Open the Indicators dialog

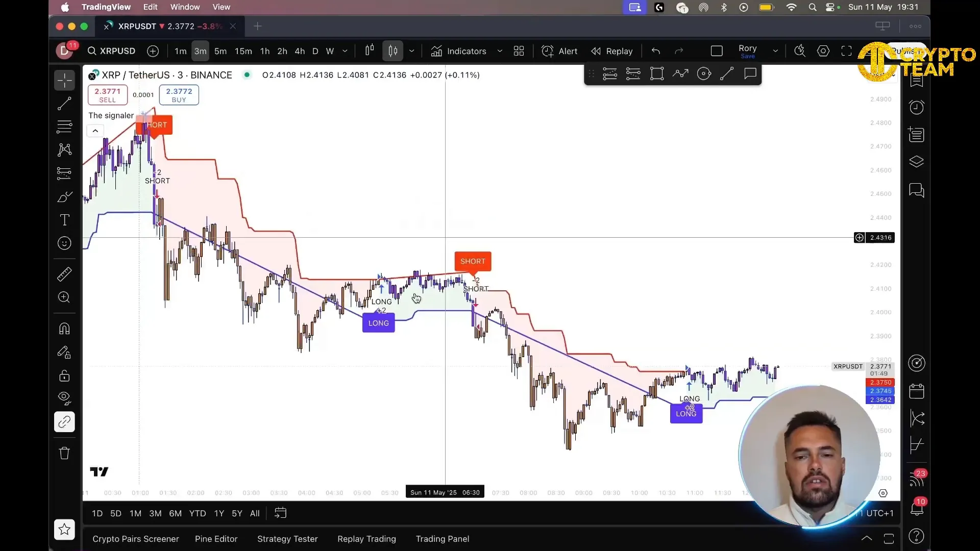[x=458, y=51]
